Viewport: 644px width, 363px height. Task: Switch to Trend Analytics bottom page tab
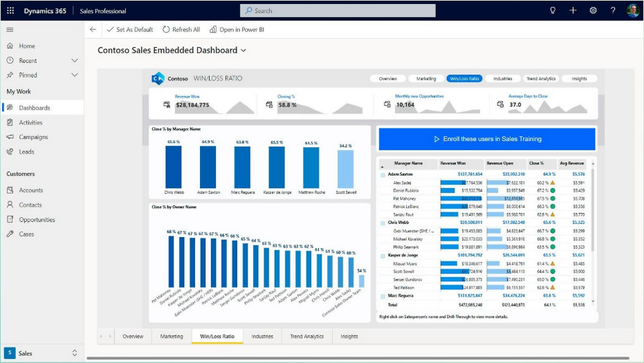[307, 336]
